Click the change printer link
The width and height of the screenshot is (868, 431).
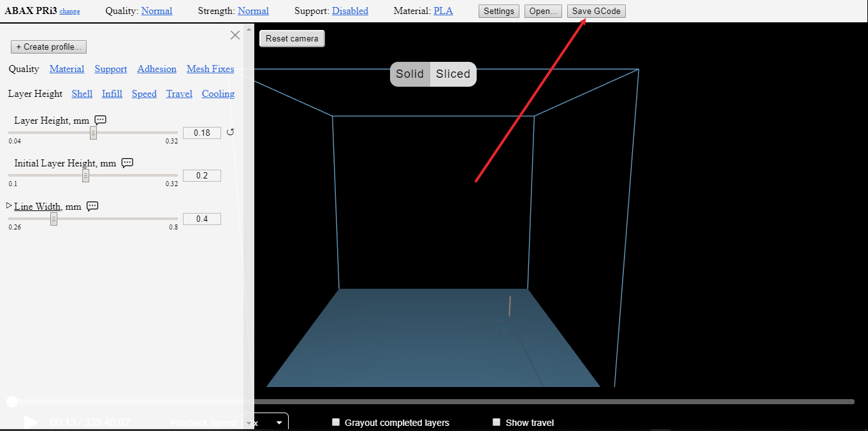coord(69,11)
